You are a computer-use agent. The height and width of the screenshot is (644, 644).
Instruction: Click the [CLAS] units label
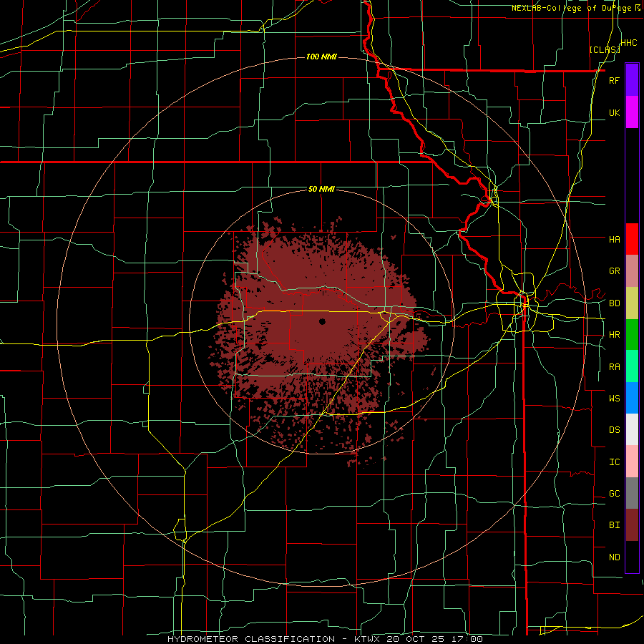point(605,49)
